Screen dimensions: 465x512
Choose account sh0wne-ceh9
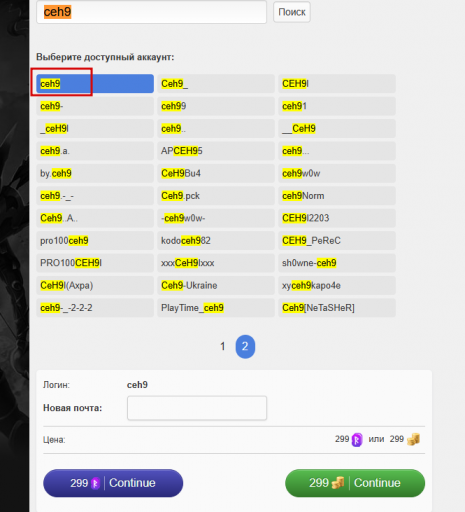(337, 263)
